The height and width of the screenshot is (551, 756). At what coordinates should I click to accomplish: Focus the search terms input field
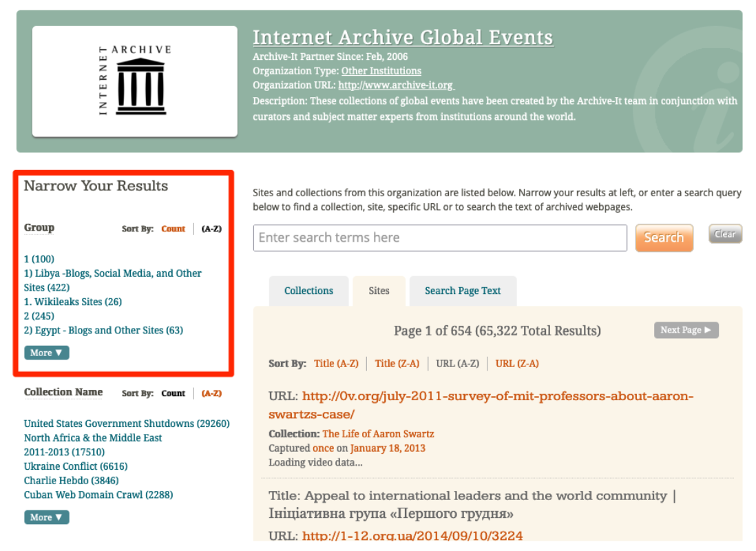[x=440, y=238]
